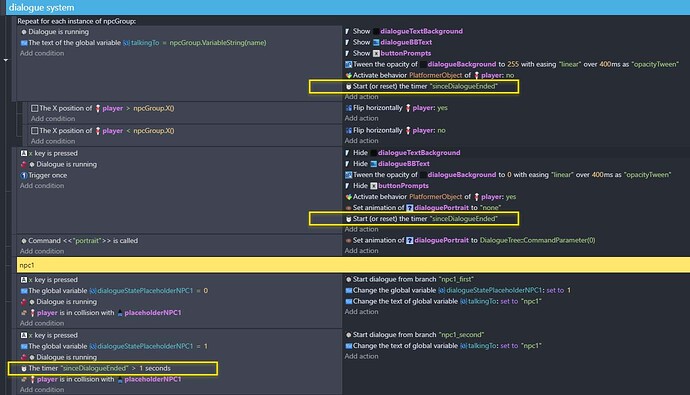
Task: Select "Dialogue is running" condition above Trigger once
Action: [x=59, y=164]
